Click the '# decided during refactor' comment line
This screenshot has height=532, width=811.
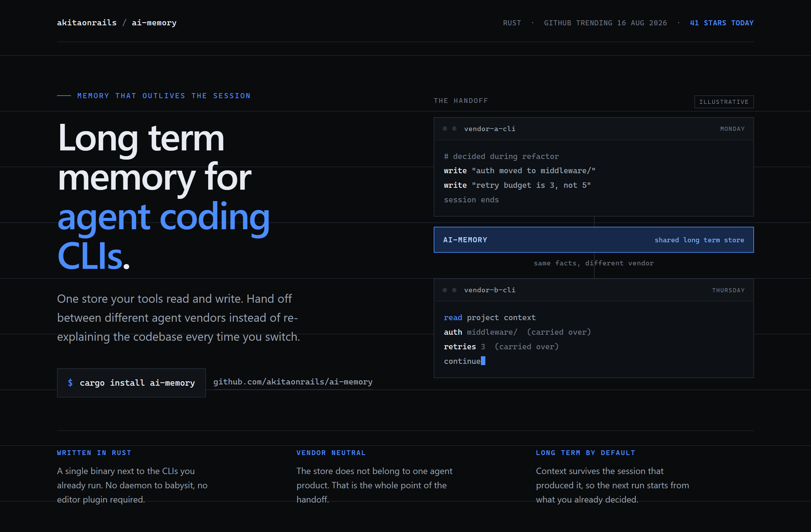(501, 156)
